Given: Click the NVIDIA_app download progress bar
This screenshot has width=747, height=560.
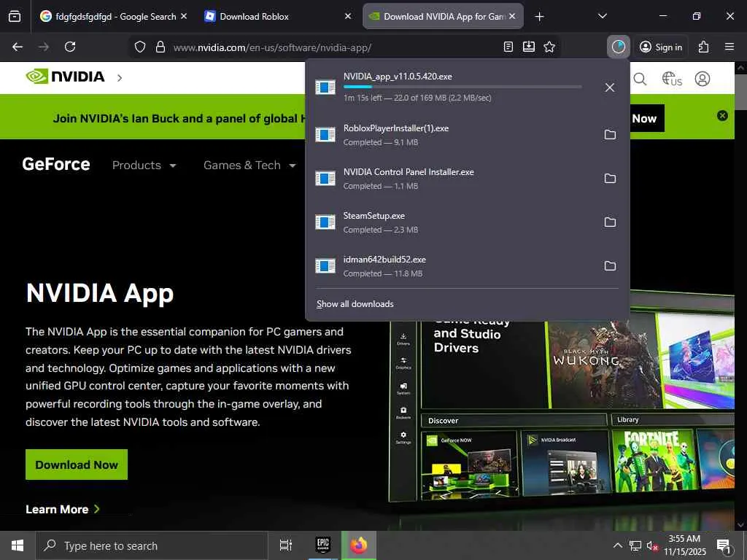Looking at the screenshot, I should pos(462,87).
